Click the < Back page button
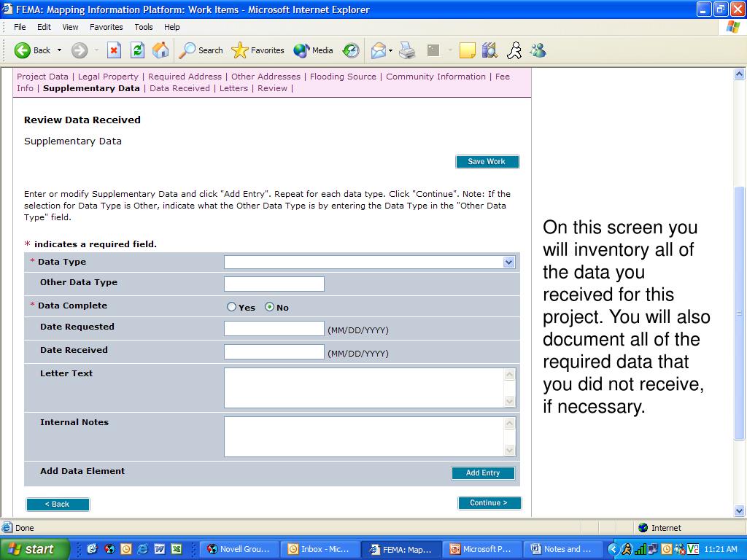This screenshot has width=747, height=560. [58, 505]
